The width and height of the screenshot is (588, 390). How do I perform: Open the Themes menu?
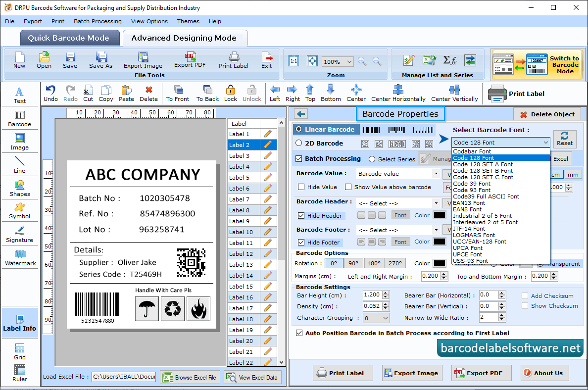[x=188, y=21]
